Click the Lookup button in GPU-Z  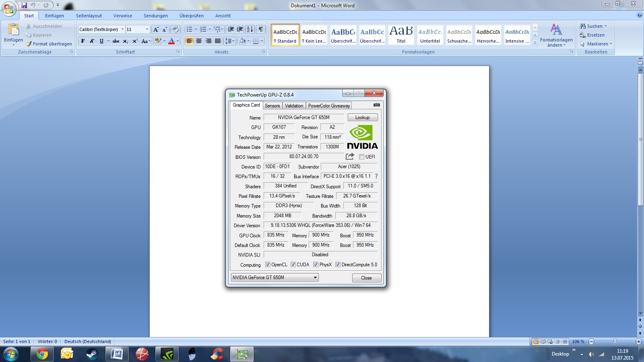363,117
